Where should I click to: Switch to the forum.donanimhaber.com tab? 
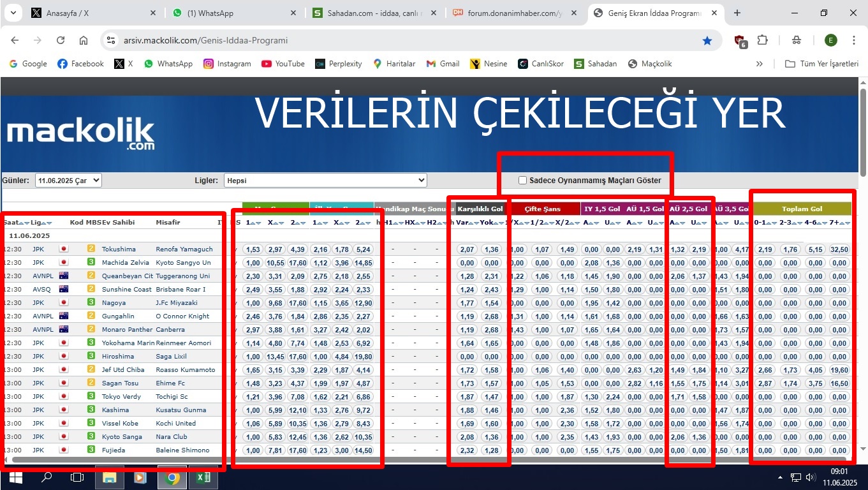tap(515, 13)
